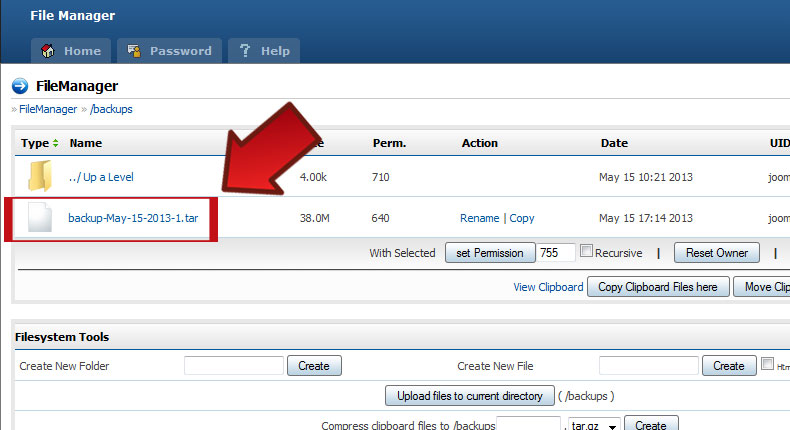
Task: Open the Help tab
Action: point(264,51)
